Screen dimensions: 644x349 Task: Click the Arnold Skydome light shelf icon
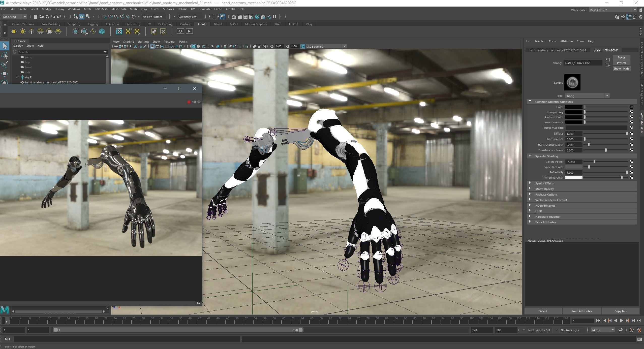coord(40,31)
